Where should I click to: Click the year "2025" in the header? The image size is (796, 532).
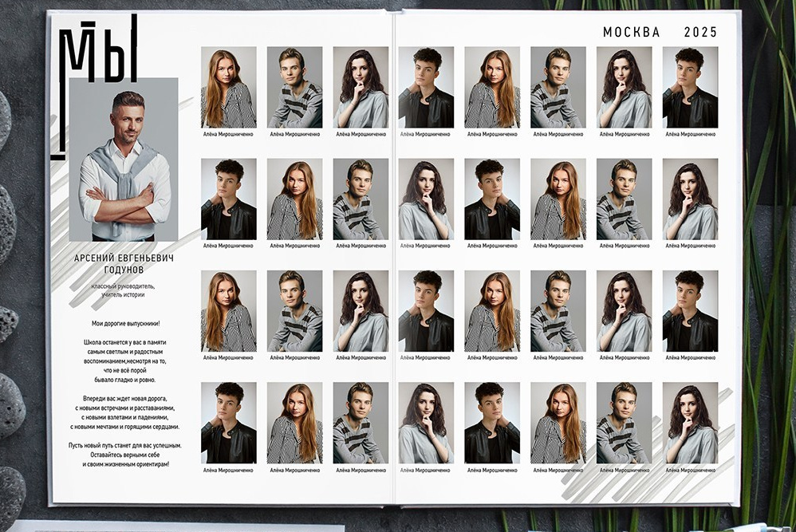point(700,33)
